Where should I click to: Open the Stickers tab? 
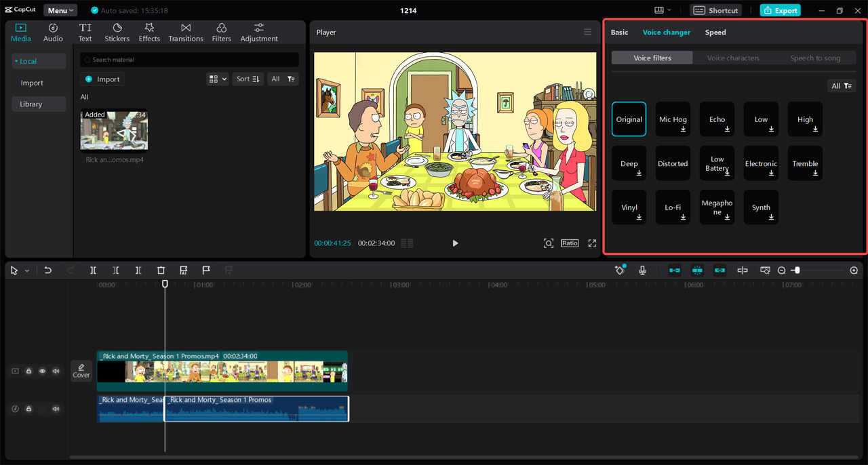coord(117,33)
